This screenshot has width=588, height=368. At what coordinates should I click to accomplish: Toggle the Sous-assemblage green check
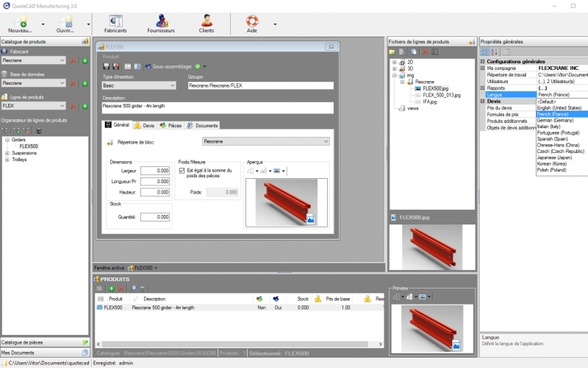[x=197, y=66]
